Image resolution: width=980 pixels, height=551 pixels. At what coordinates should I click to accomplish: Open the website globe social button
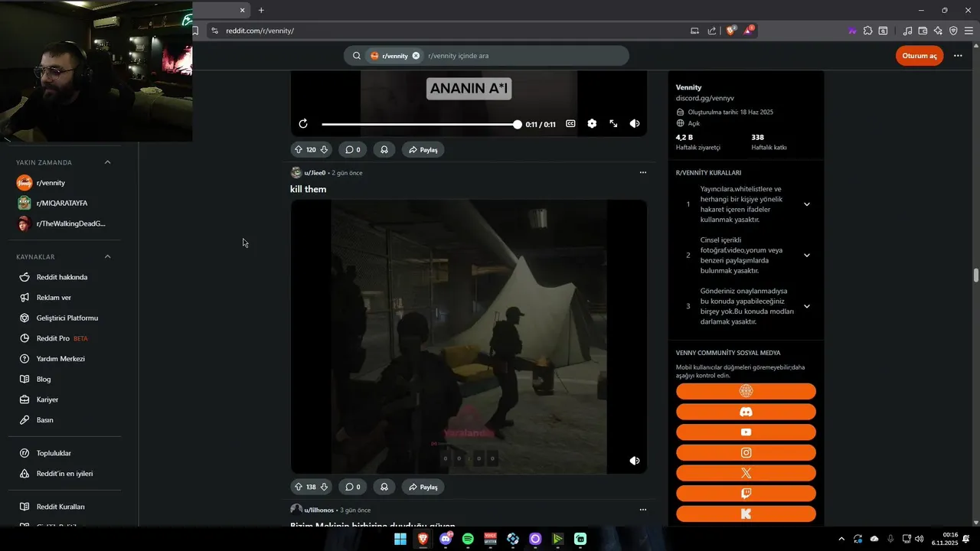(746, 392)
